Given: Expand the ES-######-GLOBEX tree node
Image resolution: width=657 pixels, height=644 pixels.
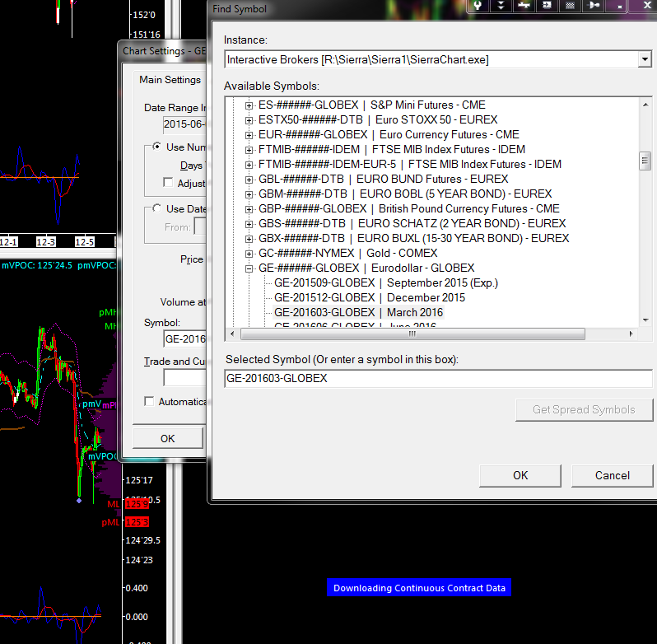Looking at the screenshot, I should pos(249,105).
